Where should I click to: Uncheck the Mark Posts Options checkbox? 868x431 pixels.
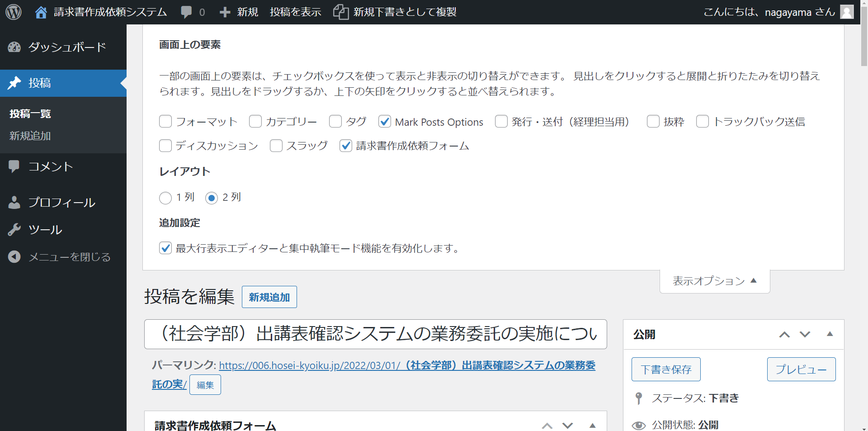coord(385,122)
